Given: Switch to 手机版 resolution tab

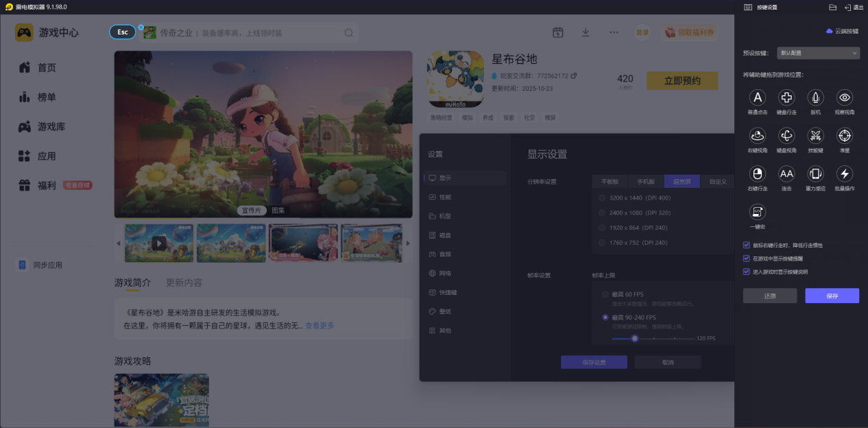Looking at the screenshot, I should tap(646, 182).
